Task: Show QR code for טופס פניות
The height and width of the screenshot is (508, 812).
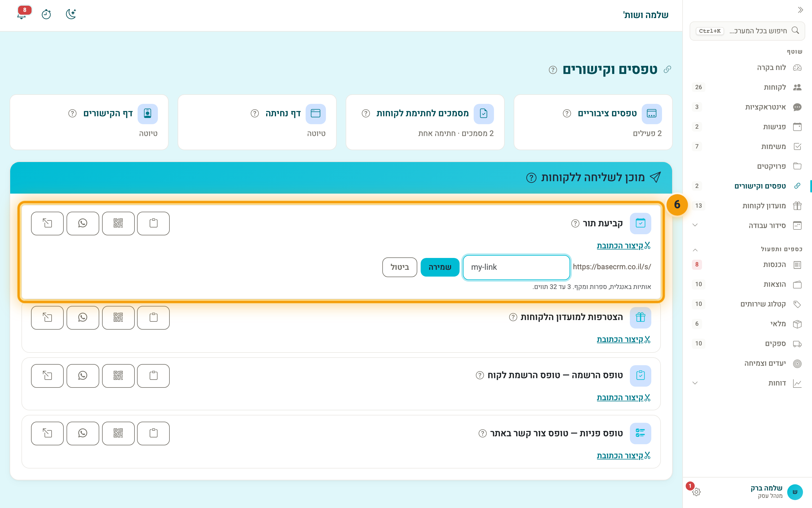Action: (x=118, y=433)
